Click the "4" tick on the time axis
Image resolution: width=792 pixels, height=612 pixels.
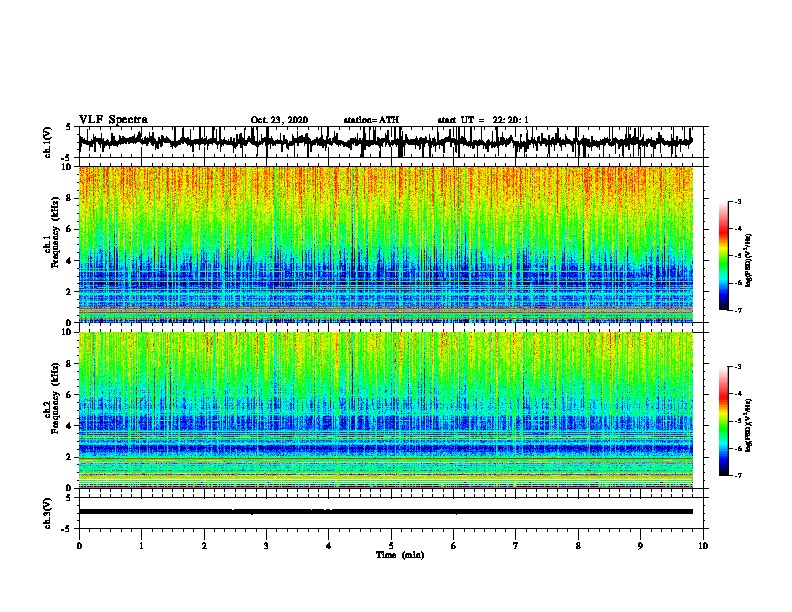click(329, 546)
